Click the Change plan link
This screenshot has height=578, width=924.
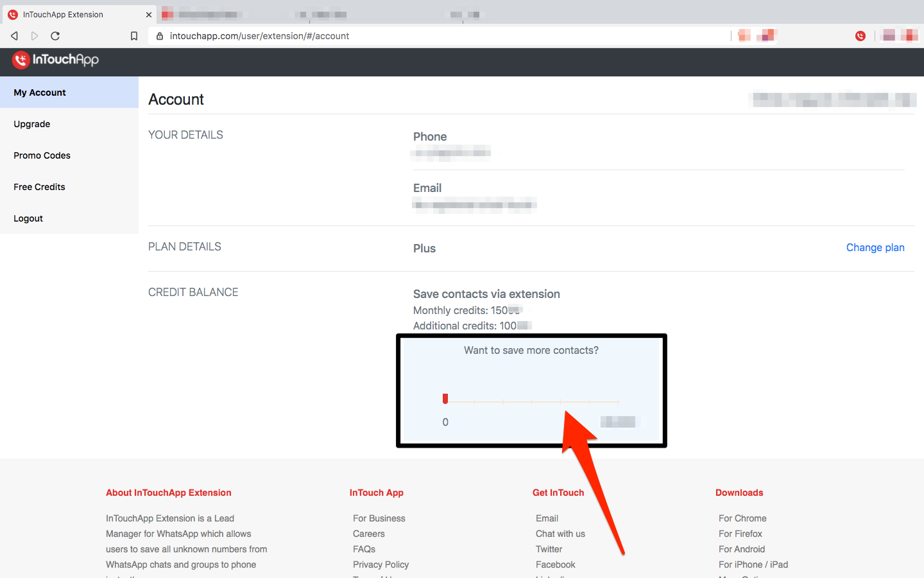(x=875, y=247)
